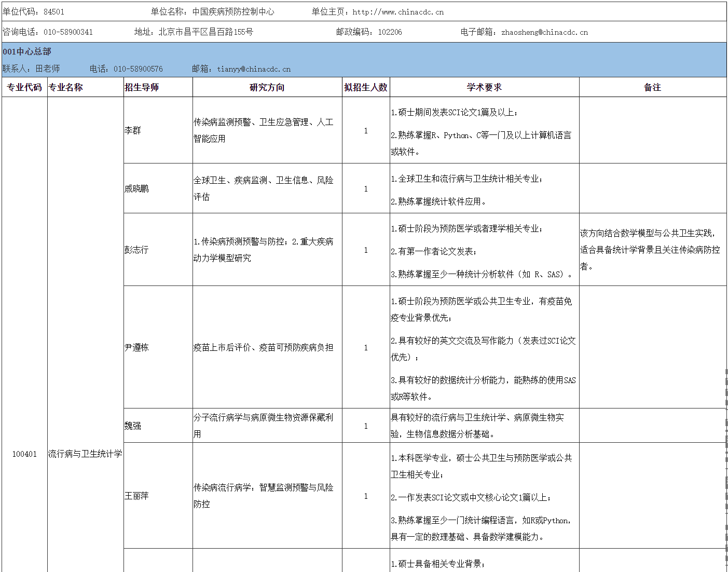
Task: Select supervisor name 彭志行
Action: click(x=136, y=250)
